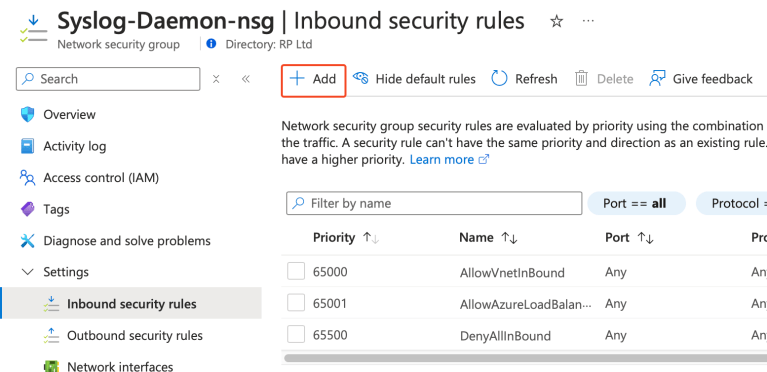Favorite this page with the star icon
The image size is (767, 372).
coord(557,21)
